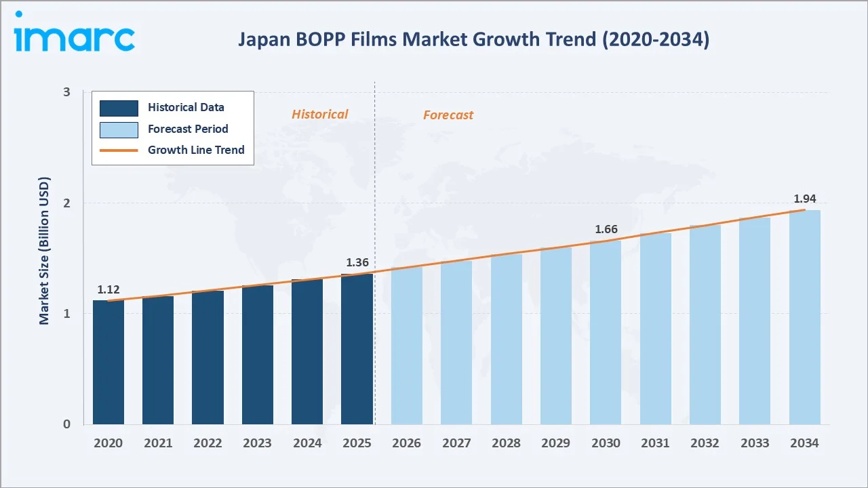Click the orange 'Historical' section label
868x488 pixels.
[320, 114]
